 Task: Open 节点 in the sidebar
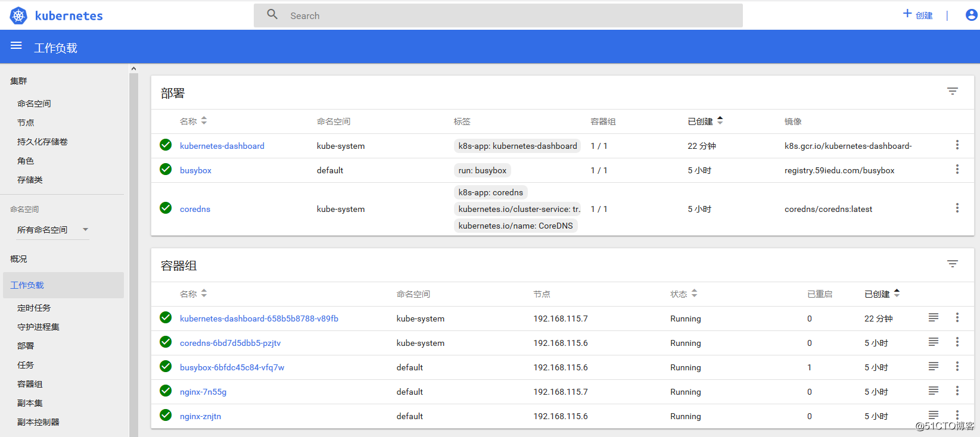(26, 123)
